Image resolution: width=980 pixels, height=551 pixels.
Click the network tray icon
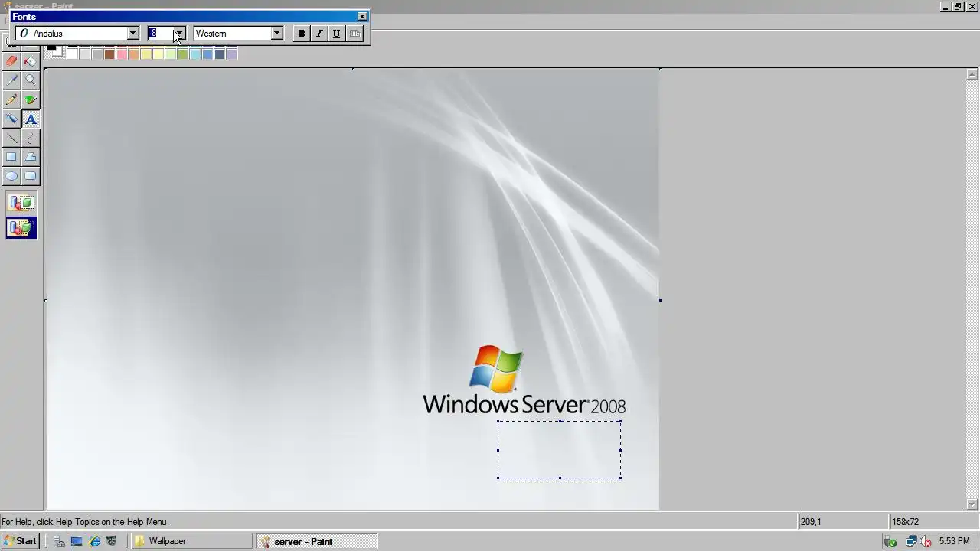(x=911, y=541)
